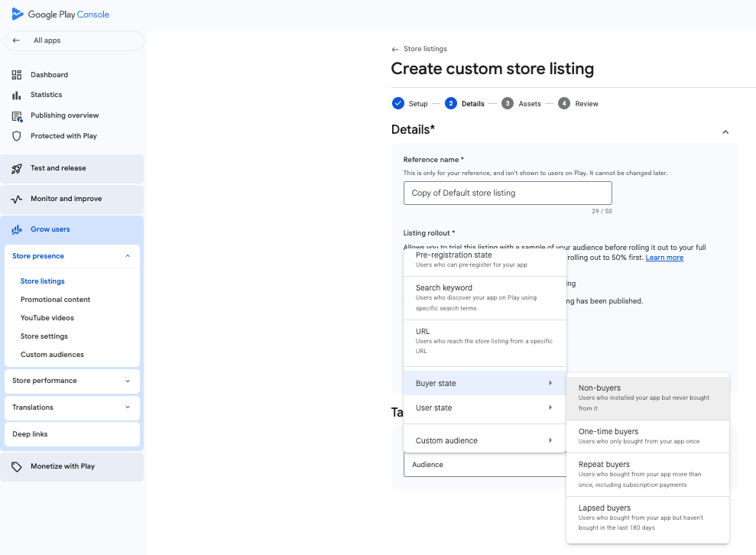Open the Custom audience submenu
756x555 pixels.
click(485, 440)
